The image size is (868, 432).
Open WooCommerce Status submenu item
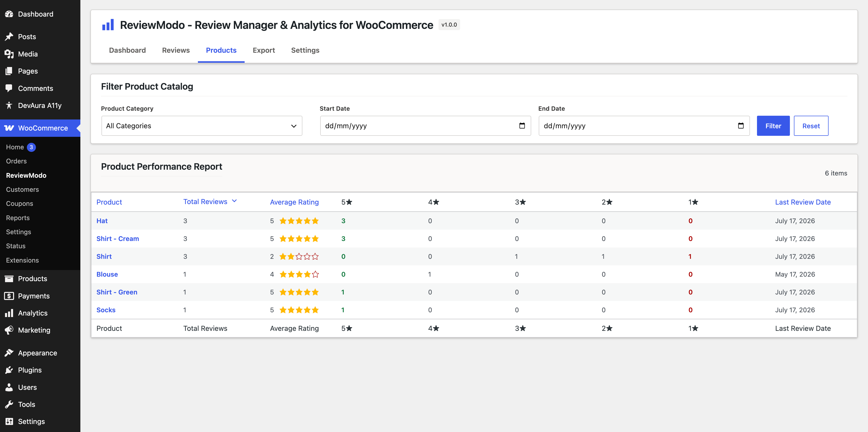(x=16, y=246)
